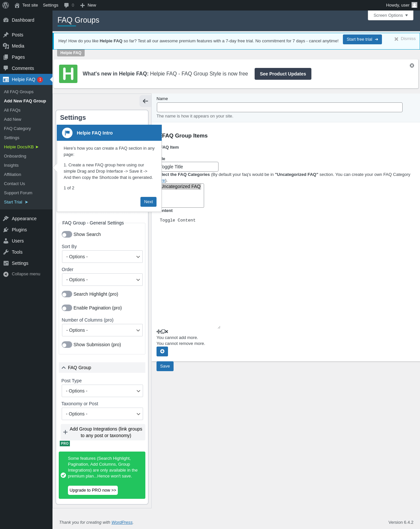Open Settings in the top admin bar
420x529 pixels.
51,5
